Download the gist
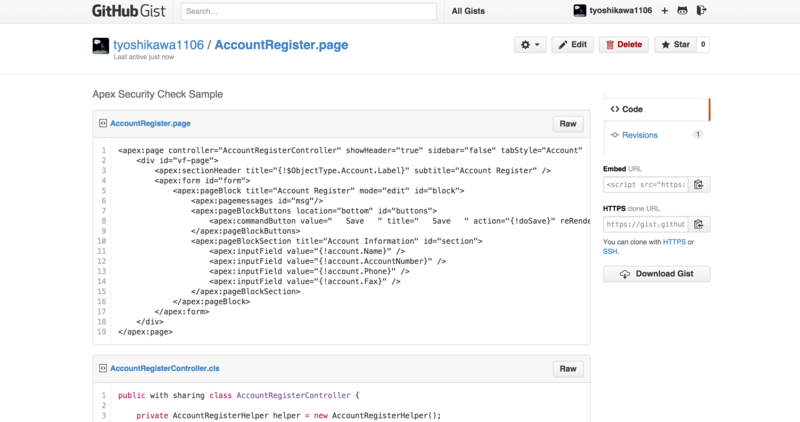 pyautogui.click(x=656, y=274)
